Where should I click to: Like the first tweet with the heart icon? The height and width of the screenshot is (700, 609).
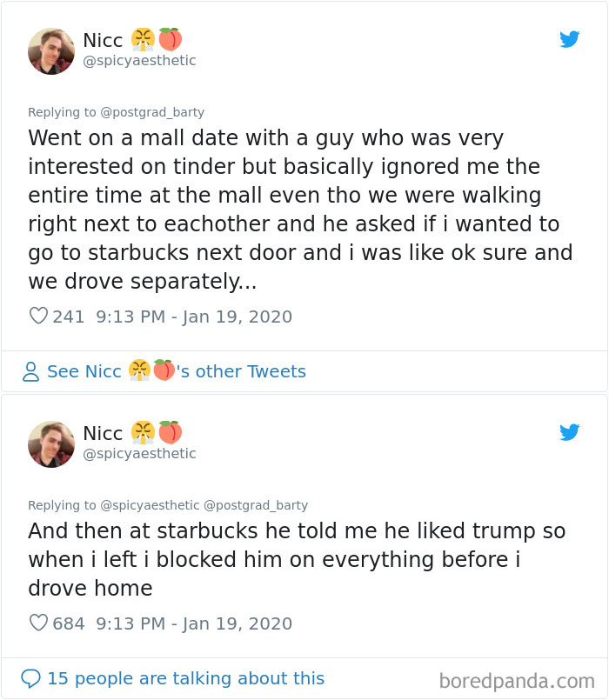tap(37, 317)
